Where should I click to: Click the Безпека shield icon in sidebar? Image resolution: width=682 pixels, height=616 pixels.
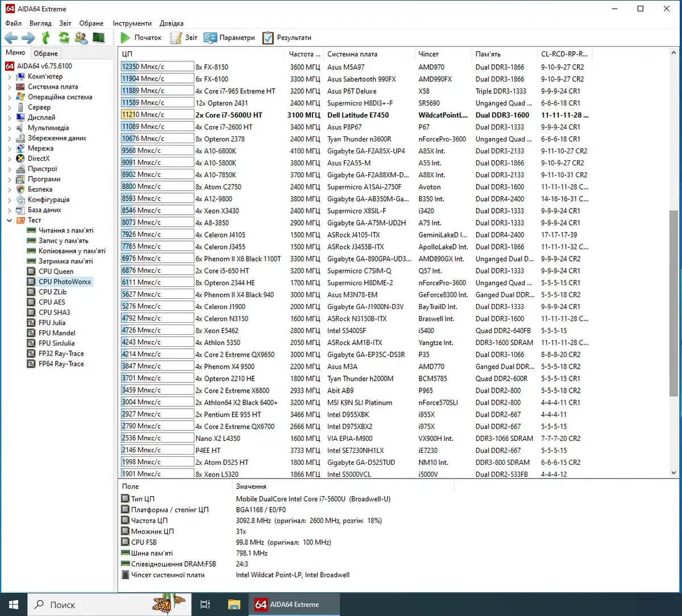tap(21, 189)
